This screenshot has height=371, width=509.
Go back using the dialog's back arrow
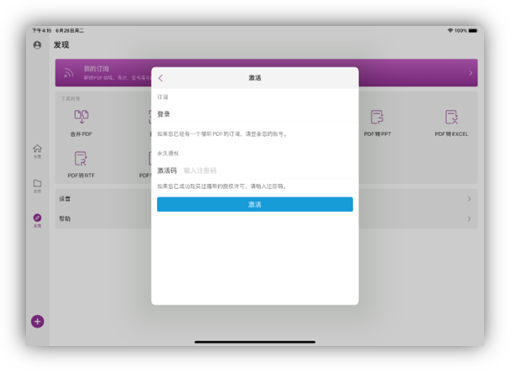[x=161, y=78]
